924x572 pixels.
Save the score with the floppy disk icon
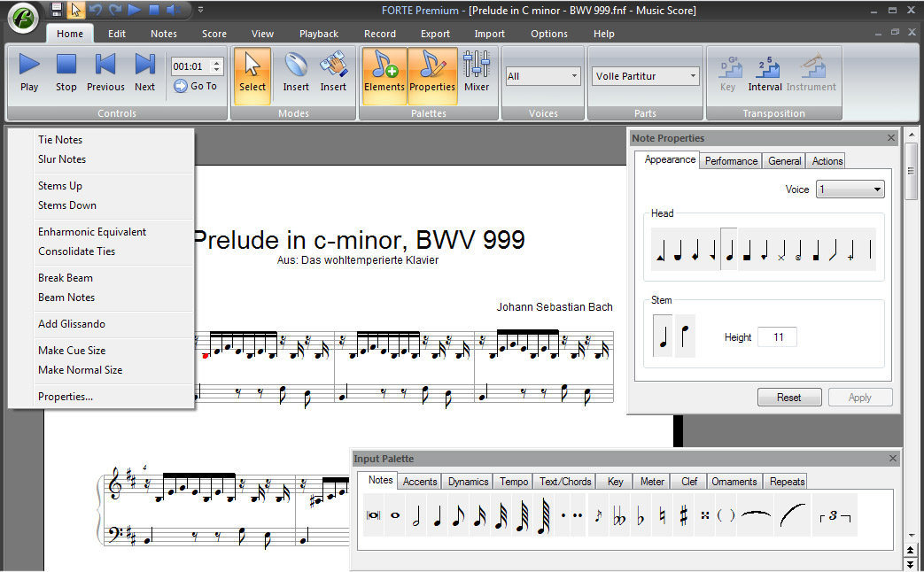(57, 10)
